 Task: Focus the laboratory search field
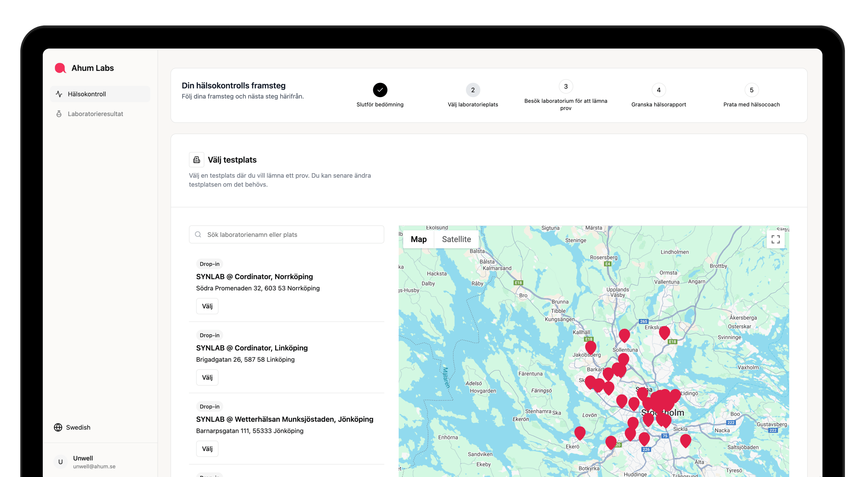(x=286, y=234)
